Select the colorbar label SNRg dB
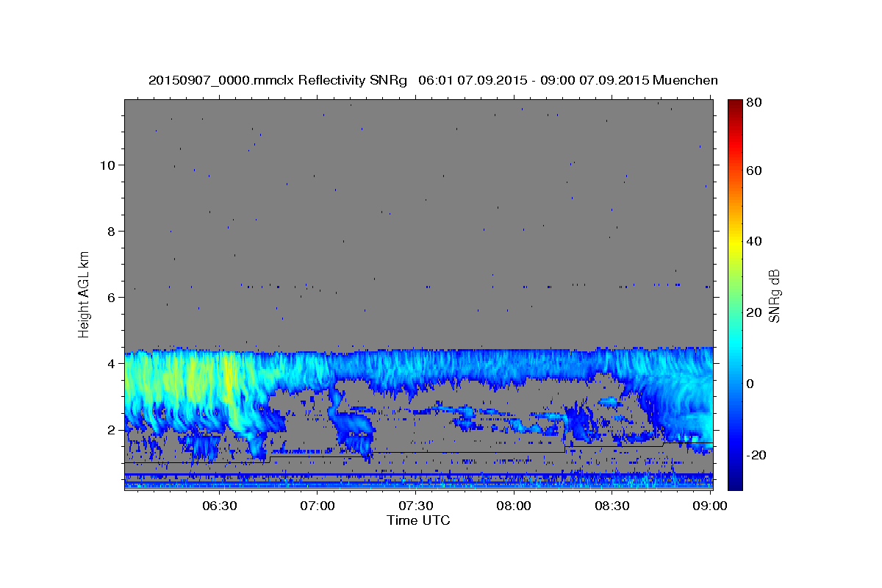The image size is (882, 588). [775, 295]
